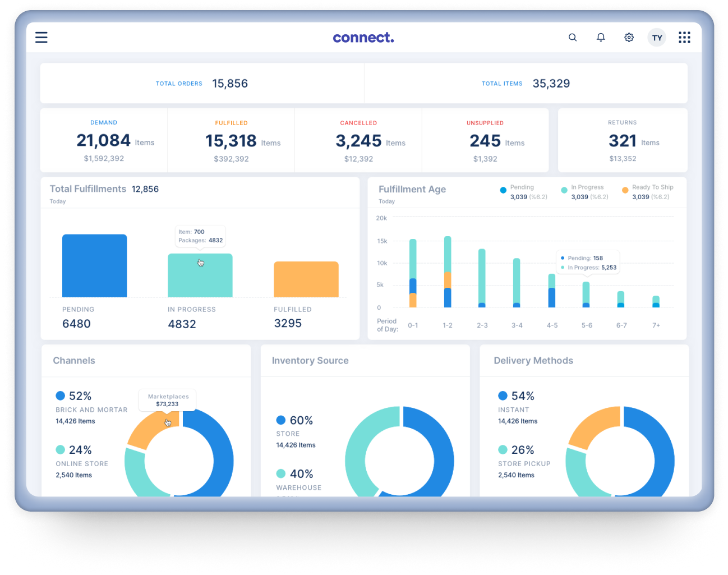
Task: Click the orange Fulfilled bar
Action: (x=306, y=279)
